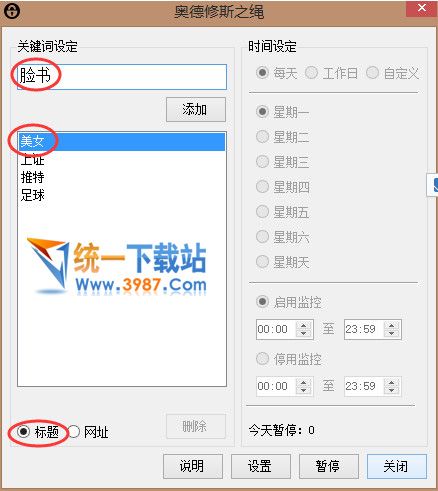438x491 pixels.
Task: Open the 设置 dialog button
Action: (261, 466)
